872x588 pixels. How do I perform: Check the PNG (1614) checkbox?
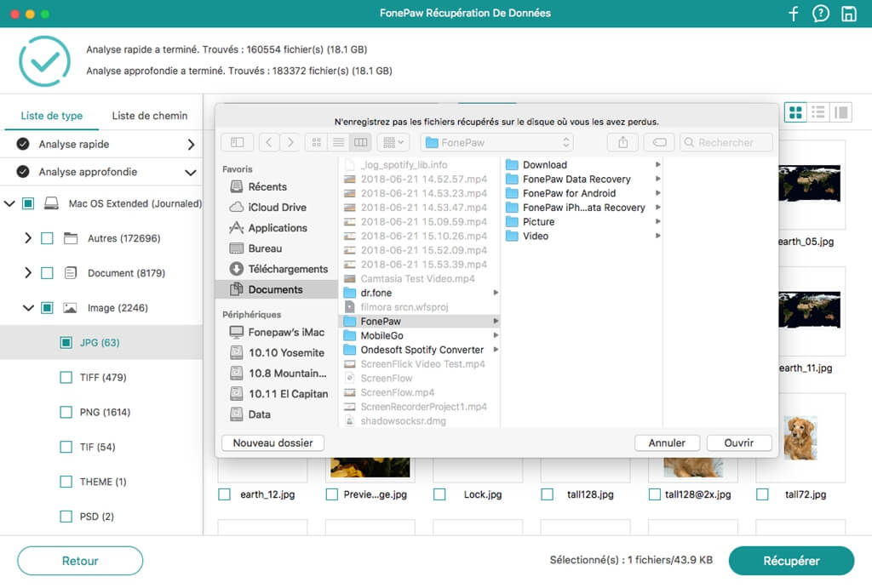point(66,413)
